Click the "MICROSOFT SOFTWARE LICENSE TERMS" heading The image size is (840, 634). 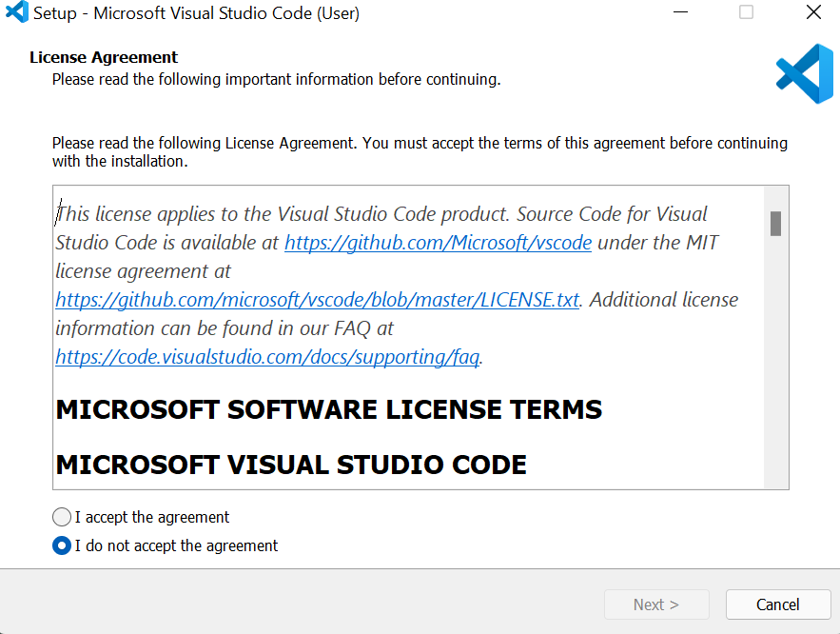329,410
